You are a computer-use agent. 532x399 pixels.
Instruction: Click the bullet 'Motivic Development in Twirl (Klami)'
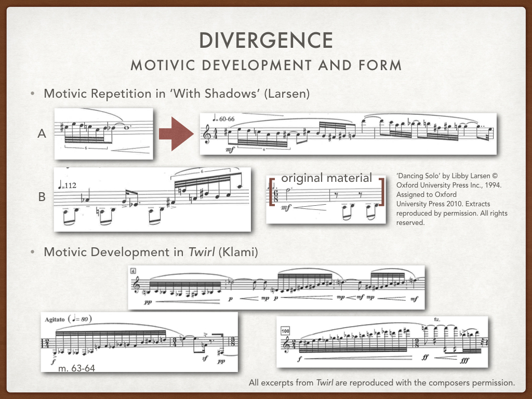pyautogui.click(x=151, y=252)
